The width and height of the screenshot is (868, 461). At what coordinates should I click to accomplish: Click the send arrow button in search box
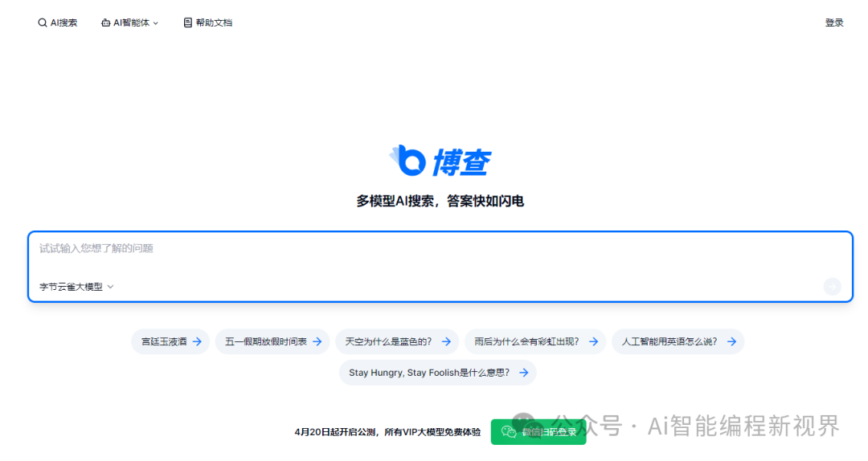pos(832,287)
